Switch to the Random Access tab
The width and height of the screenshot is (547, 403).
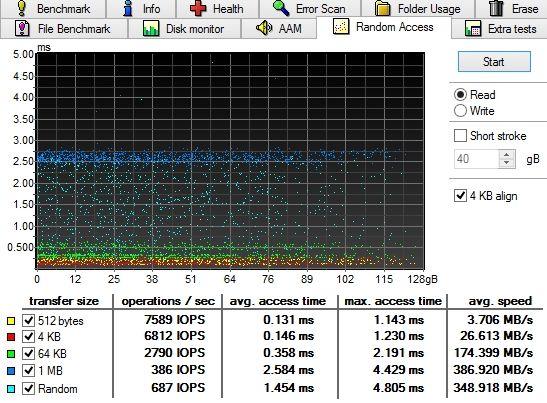pyautogui.click(x=384, y=27)
